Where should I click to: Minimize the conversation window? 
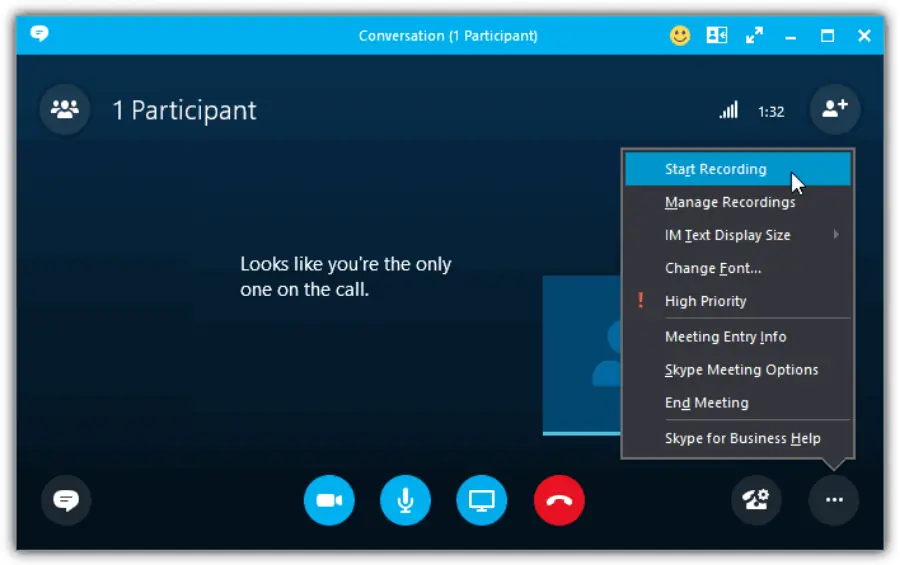pos(790,36)
